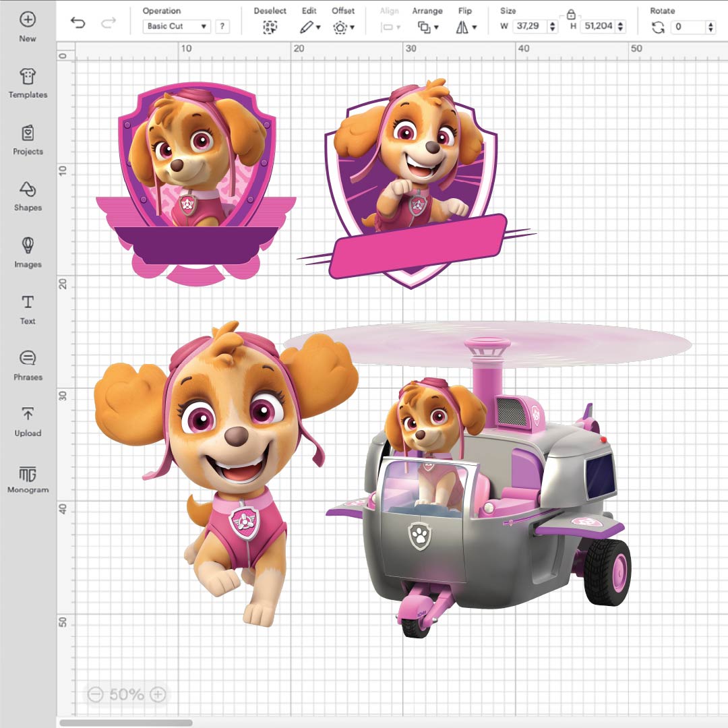Redo the last action
728x728 pixels.
coord(109,23)
